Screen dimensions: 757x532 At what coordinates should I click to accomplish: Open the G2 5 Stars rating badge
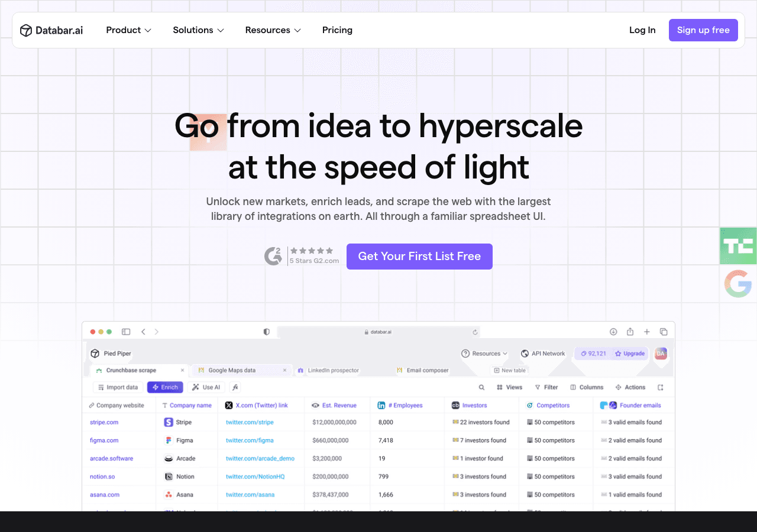click(302, 256)
